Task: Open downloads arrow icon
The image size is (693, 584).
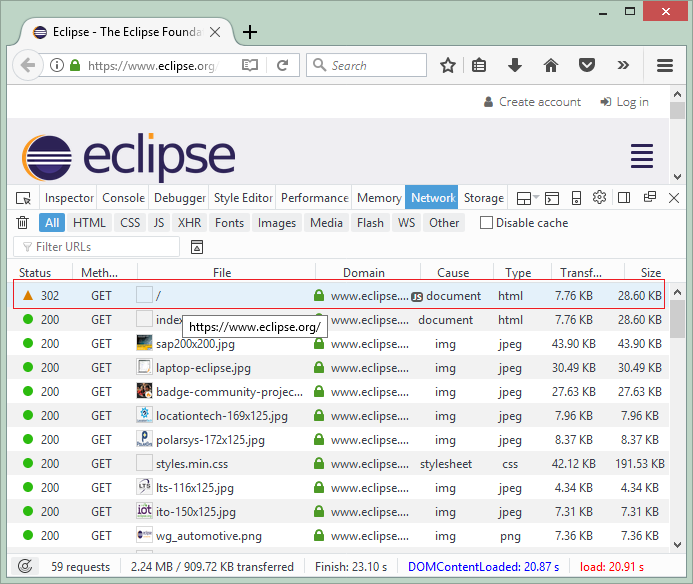Action: [515, 65]
